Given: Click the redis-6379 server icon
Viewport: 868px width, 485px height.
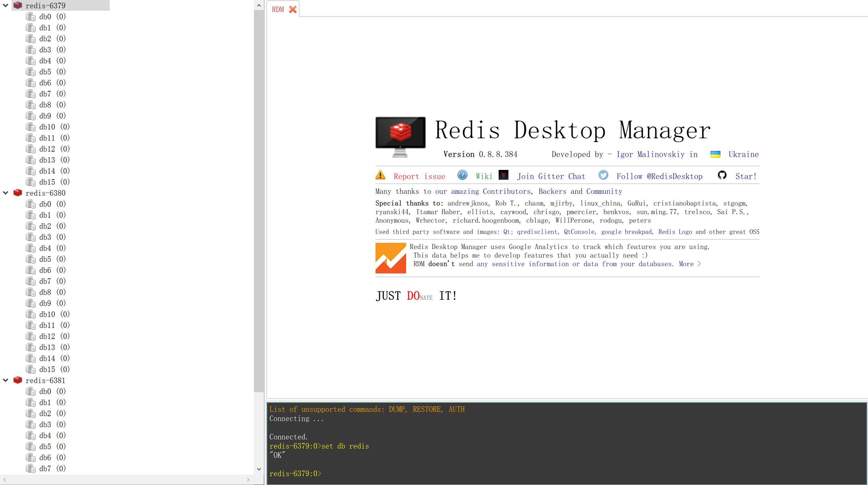Looking at the screenshot, I should pyautogui.click(x=17, y=6).
